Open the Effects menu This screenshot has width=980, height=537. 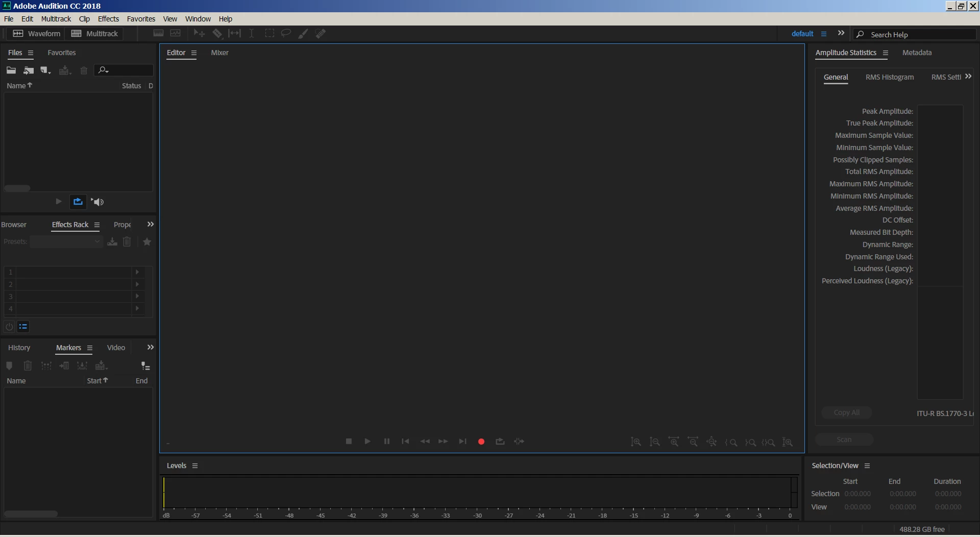pos(108,19)
